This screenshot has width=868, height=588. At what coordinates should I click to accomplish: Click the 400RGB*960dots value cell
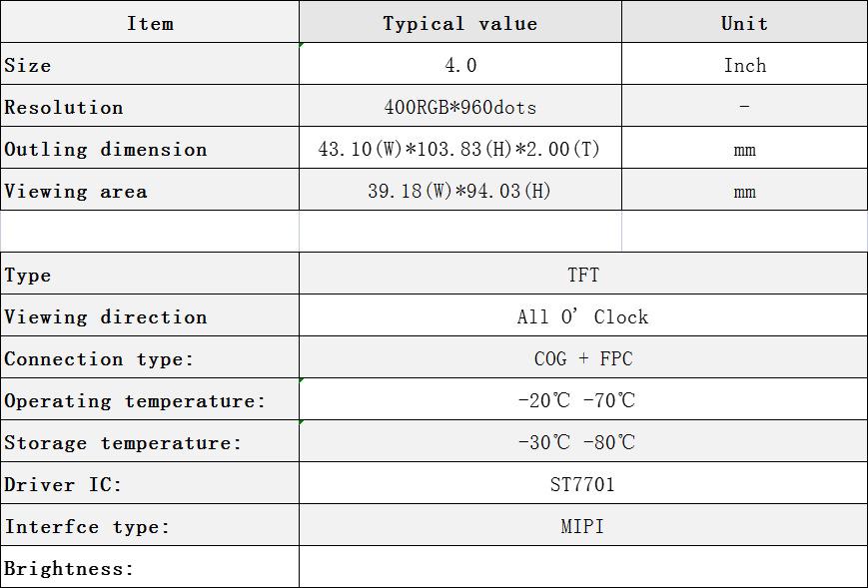(x=460, y=106)
